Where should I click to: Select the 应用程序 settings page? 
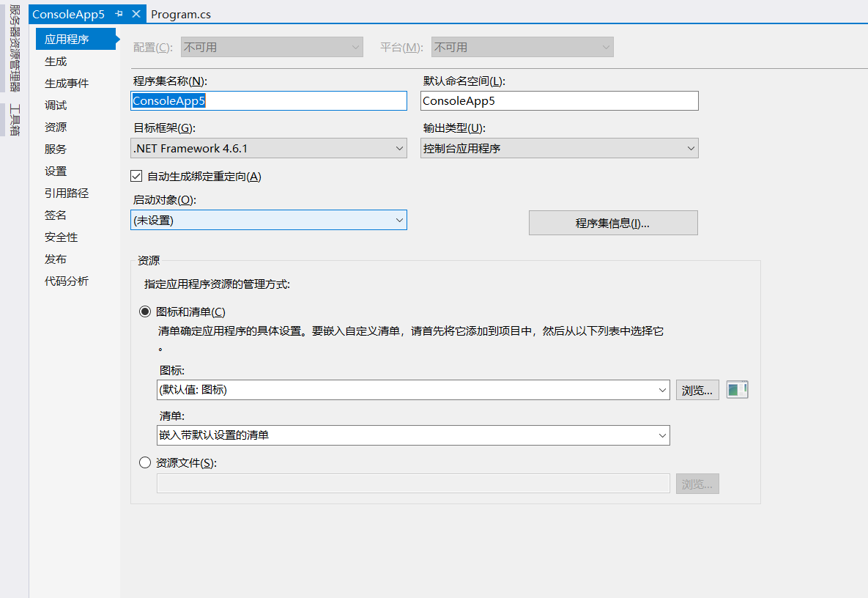click(x=76, y=40)
